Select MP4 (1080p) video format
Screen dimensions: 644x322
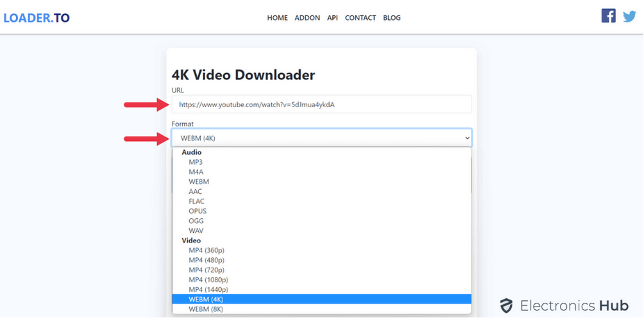(x=321, y=280)
